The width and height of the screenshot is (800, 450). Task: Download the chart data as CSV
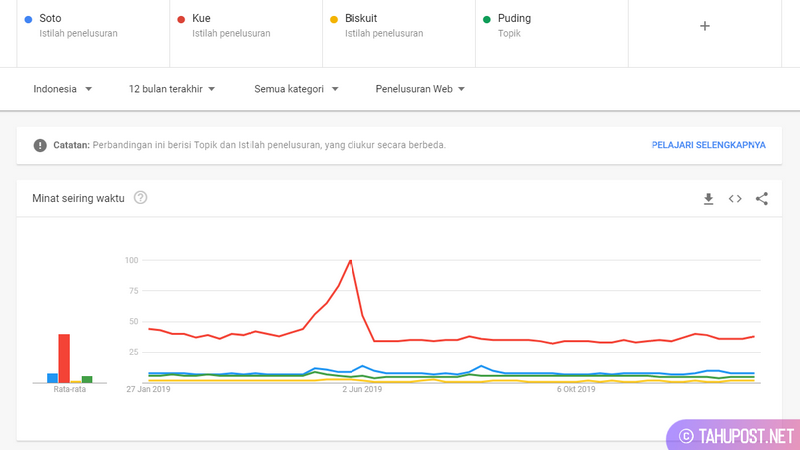click(708, 199)
